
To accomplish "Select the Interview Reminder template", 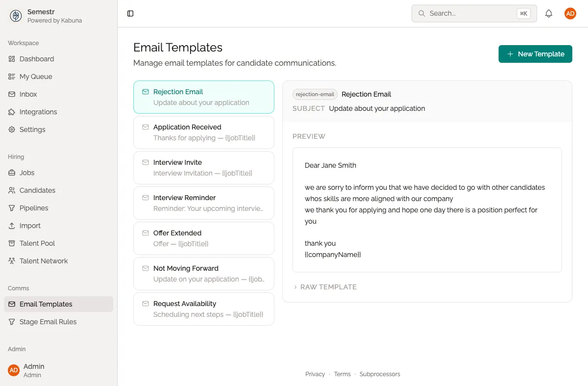I will coord(203,203).
